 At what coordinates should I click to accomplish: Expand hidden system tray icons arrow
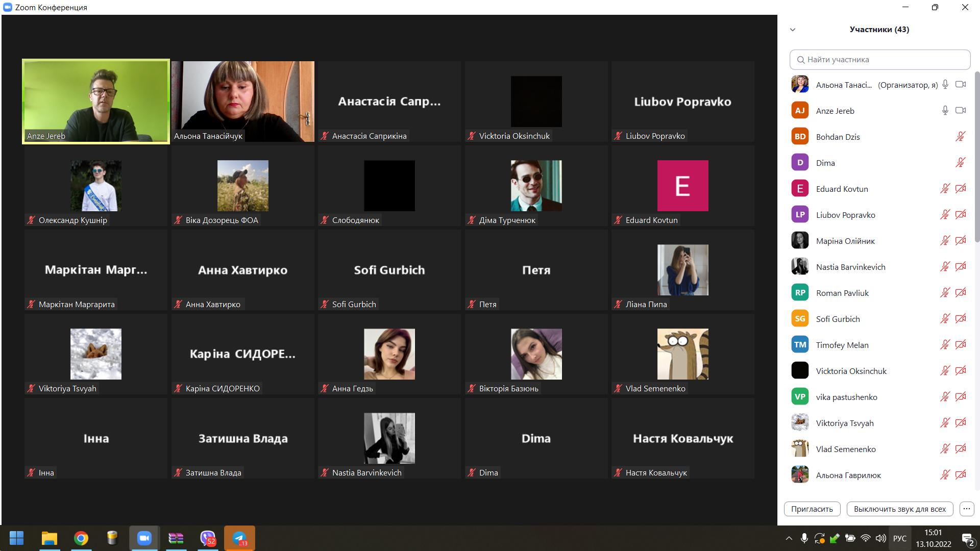click(789, 538)
